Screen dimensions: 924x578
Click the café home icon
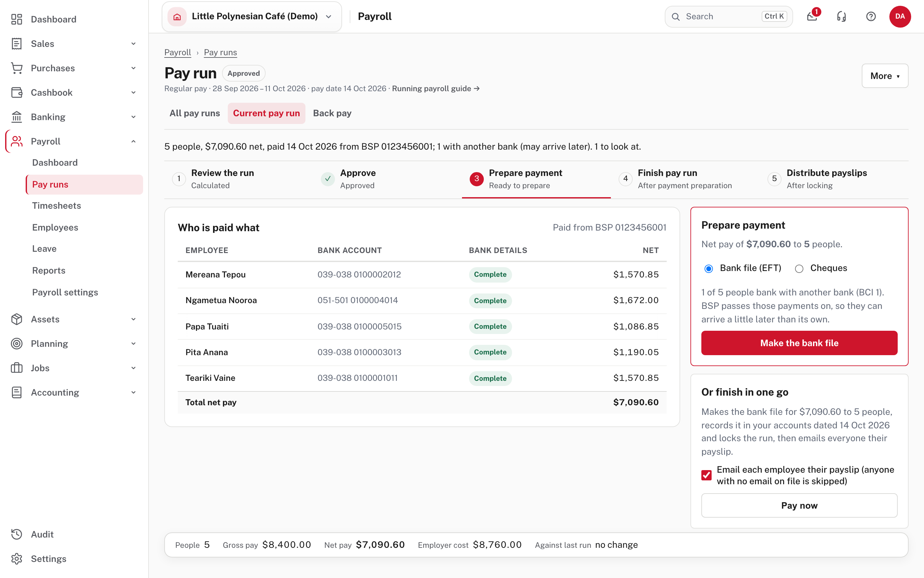click(177, 17)
